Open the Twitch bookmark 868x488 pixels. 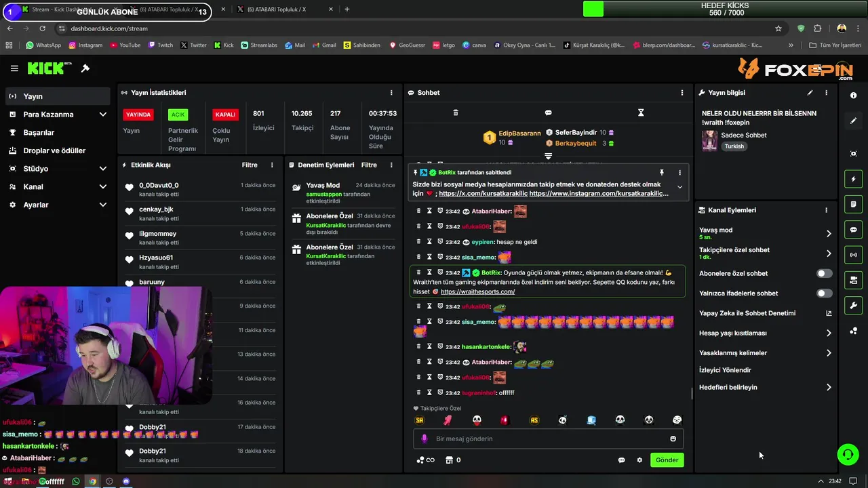tap(160, 45)
